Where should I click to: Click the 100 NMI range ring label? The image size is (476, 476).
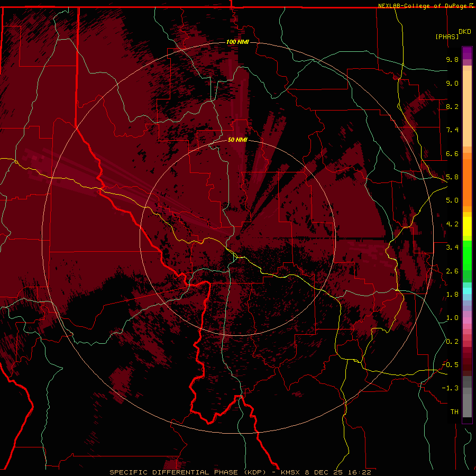click(x=237, y=42)
